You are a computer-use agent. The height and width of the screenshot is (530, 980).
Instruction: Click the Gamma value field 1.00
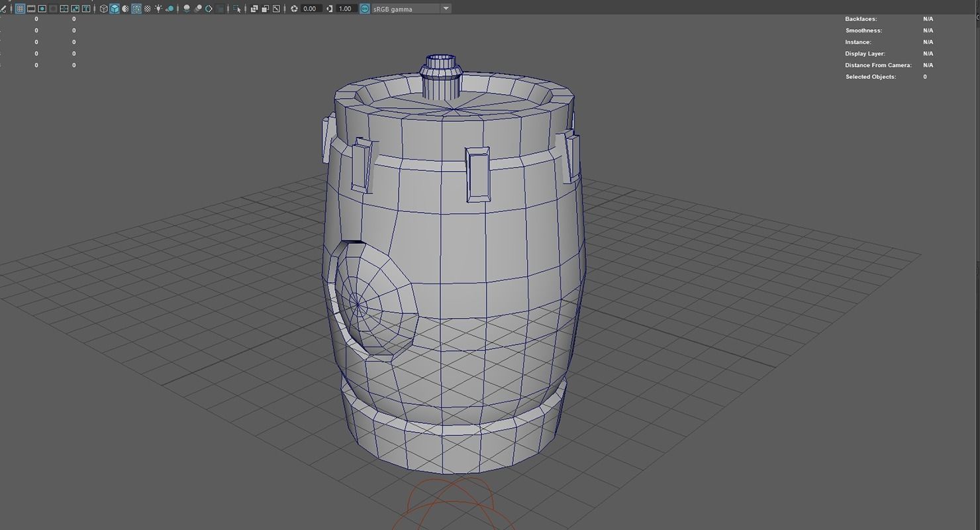(x=346, y=9)
